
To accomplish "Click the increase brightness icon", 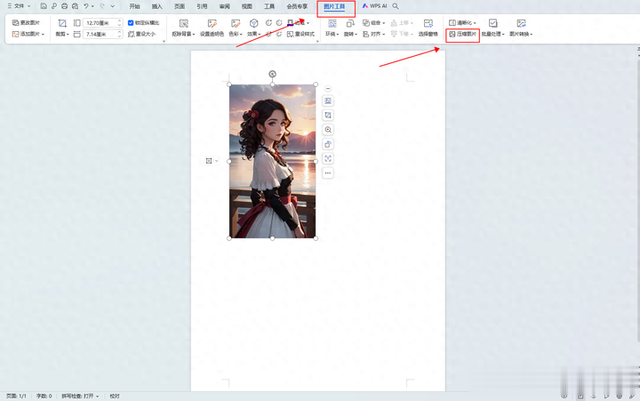I will coord(269,34).
